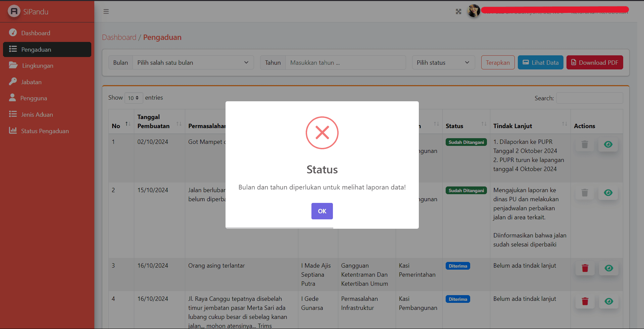View details of Orang asing terlantar complaint
The width and height of the screenshot is (644, 329).
(x=608, y=268)
